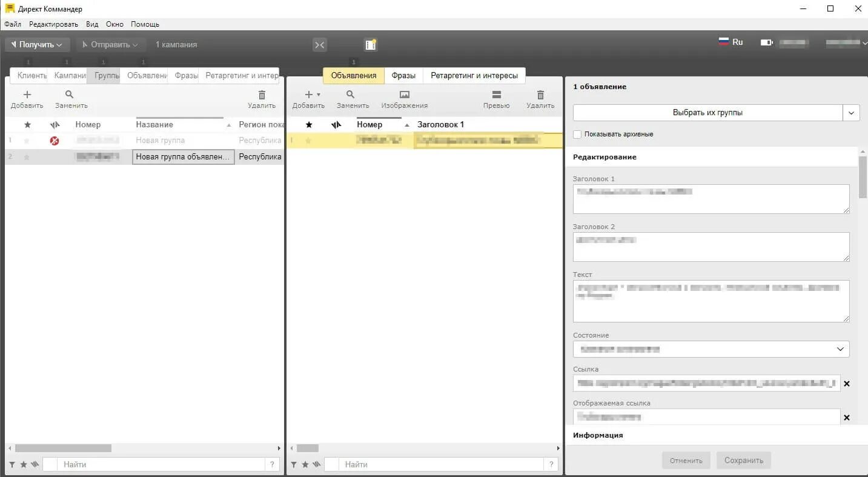Switch to middle panel Ретаргетинг и интересы tab
The image size is (868, 477).
474,76
